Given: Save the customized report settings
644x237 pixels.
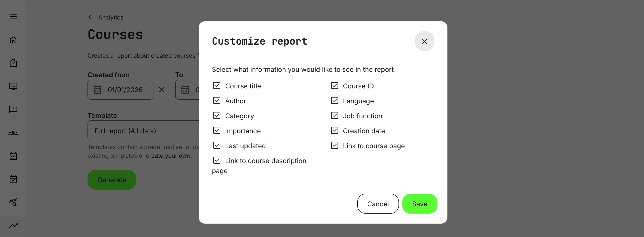Looking at the screenshot, I should [x=419, y=204].
